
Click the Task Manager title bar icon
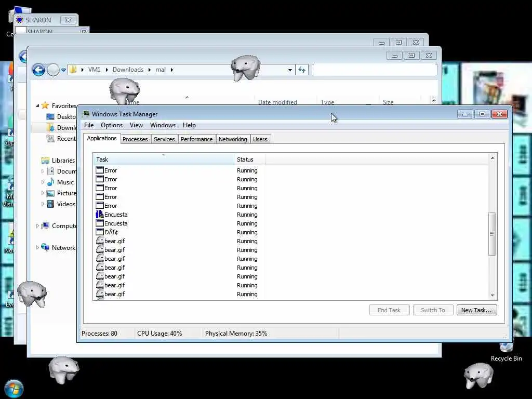86,114
